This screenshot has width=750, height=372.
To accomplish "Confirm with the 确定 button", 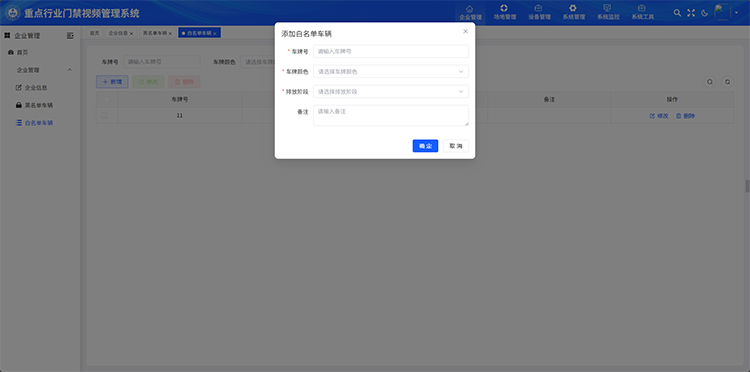I will [x=425, y=146].
